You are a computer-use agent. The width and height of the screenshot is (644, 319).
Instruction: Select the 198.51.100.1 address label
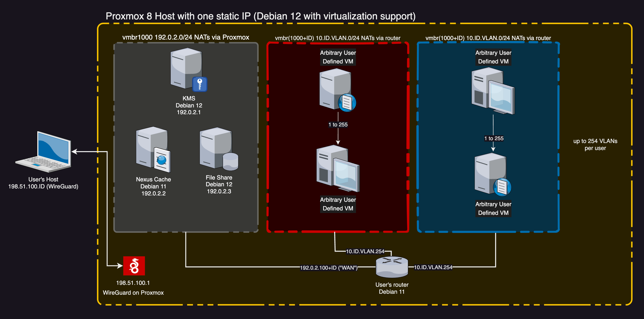[x=133, y=283]
